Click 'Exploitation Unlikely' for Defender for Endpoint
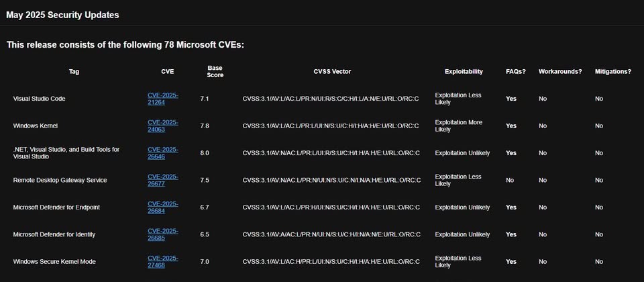The image size is (644, 282). [462, 207]
